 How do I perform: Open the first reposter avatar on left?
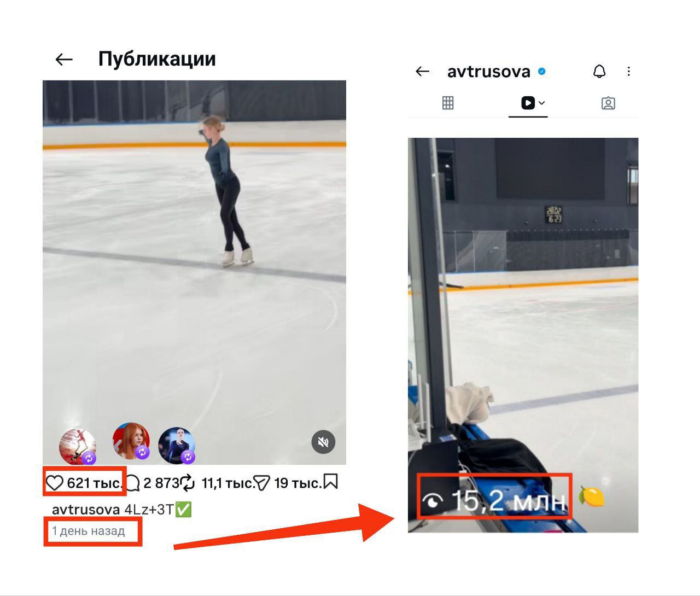(78, 447)
